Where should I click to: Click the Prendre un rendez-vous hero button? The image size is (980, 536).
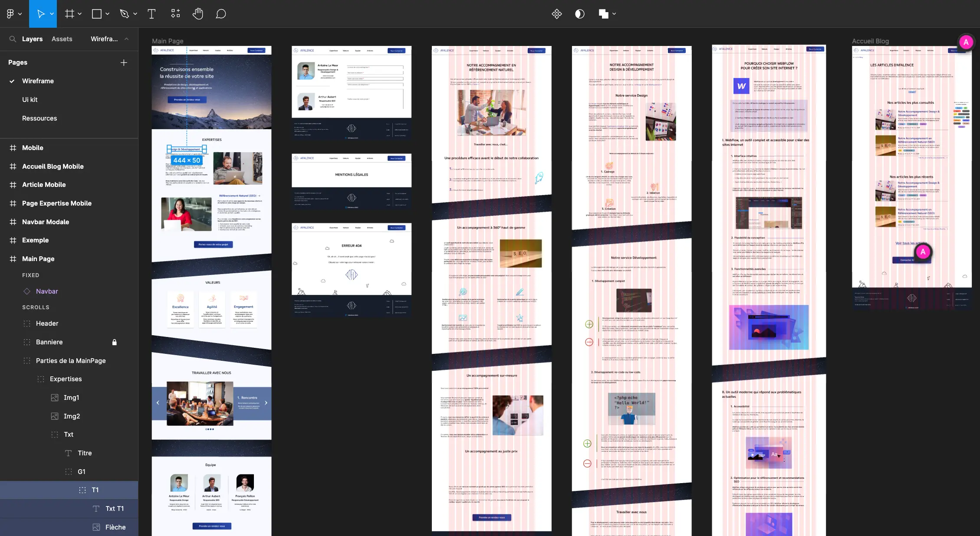pyautogui.click(x=187, y=100)
